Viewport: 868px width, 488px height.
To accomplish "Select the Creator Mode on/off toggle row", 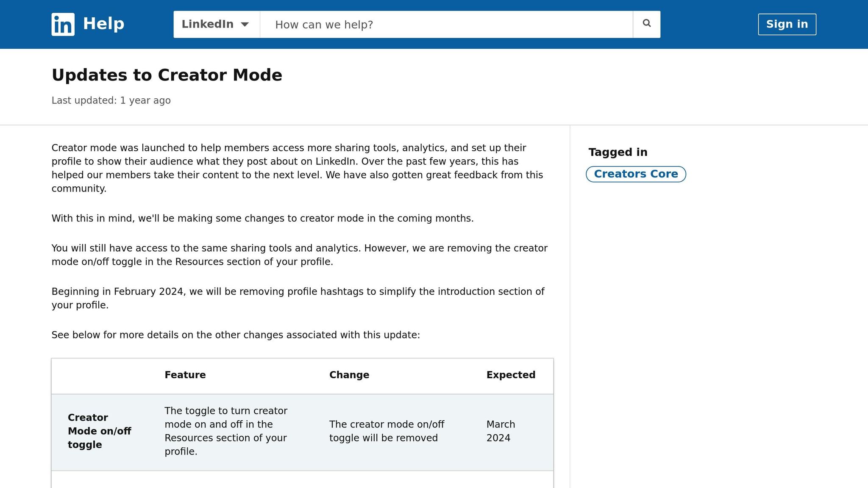I will [99, 431].
